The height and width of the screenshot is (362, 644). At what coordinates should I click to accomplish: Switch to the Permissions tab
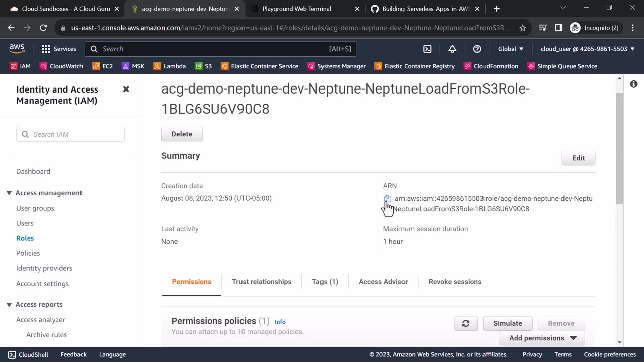(191, 282)
